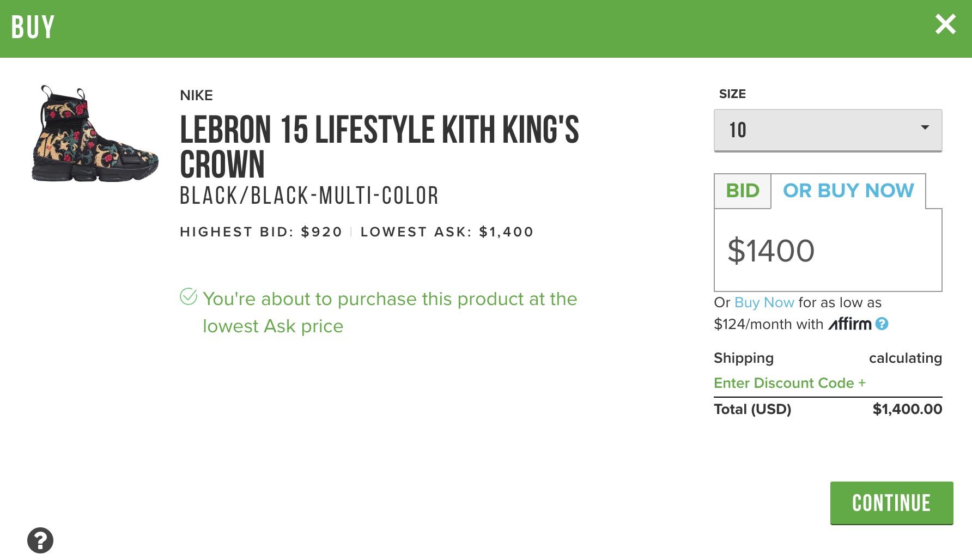Close the Buy dialog with X

coord(945,25)
